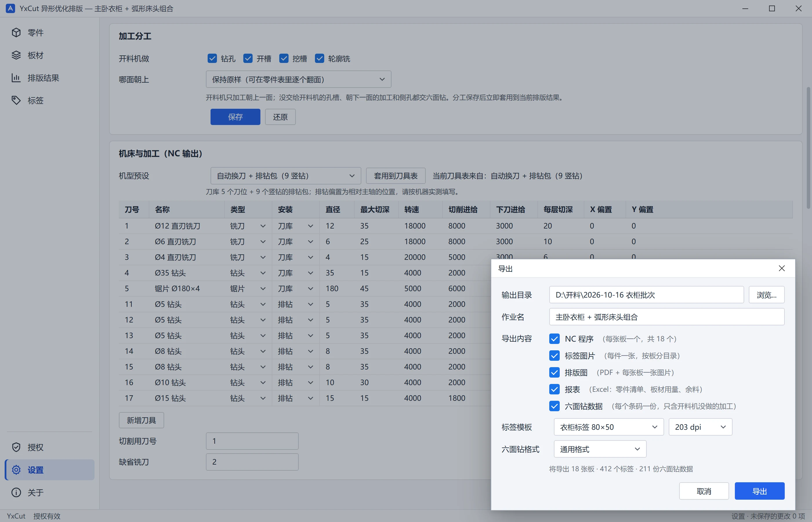Uncheck 钻孔 for the cutting machine

pos(212,59)
